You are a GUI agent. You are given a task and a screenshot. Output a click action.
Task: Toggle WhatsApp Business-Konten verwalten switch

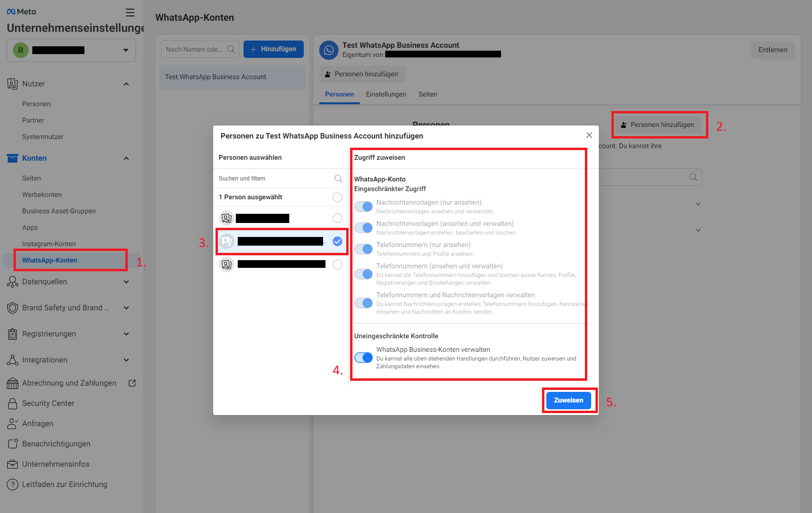click(364, 358)
